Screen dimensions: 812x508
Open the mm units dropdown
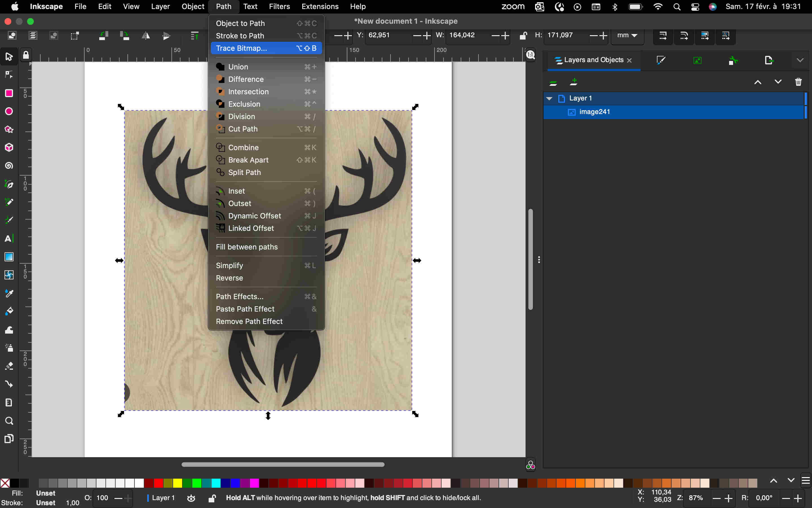pyautogui.click(x=627, y=35)
